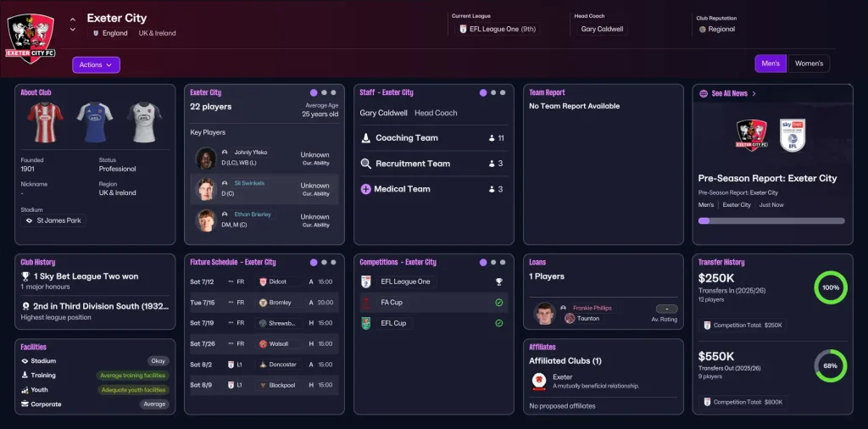Click Bromley club badge in fixtures
Screen dimensions: 868x429
click(263, 303)
